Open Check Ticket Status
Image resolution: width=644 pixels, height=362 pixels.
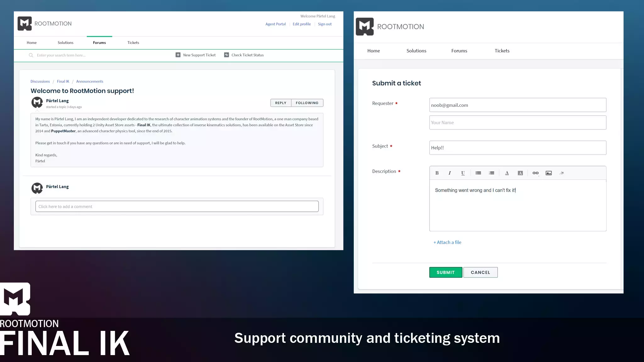coord(244,55)
